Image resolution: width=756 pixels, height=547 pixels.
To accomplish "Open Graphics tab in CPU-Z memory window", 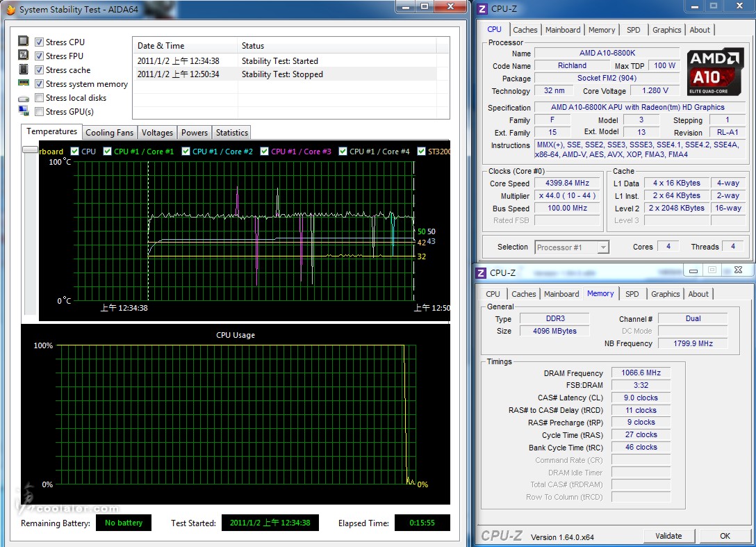I will click(x=666, y=294).
